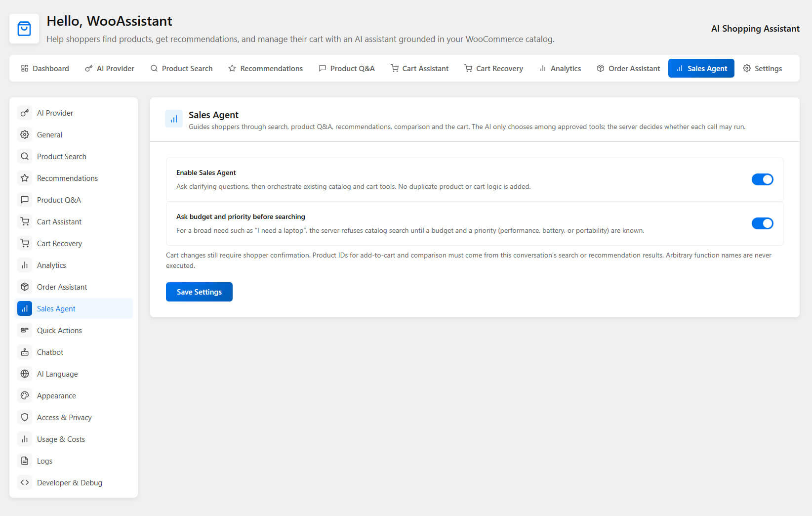Click the star icon on the Recommendations tab
This screenshot has height=516, width=812.
point(232,69)
